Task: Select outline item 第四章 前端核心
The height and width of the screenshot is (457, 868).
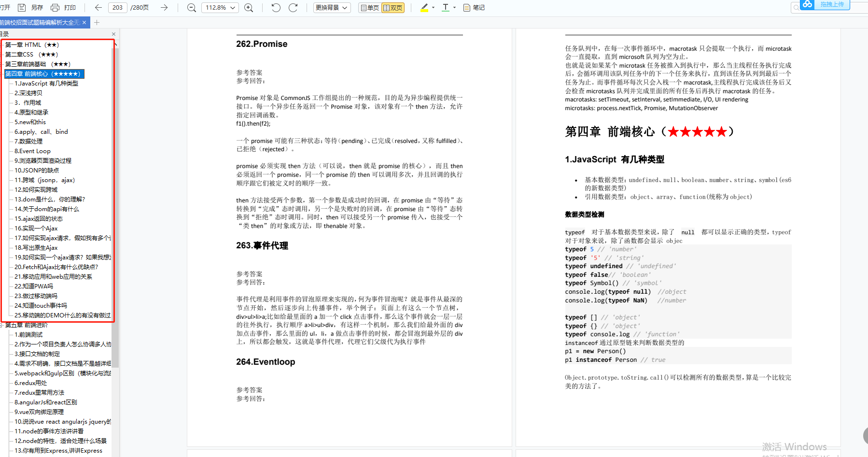Action: (x=44, y=74)
